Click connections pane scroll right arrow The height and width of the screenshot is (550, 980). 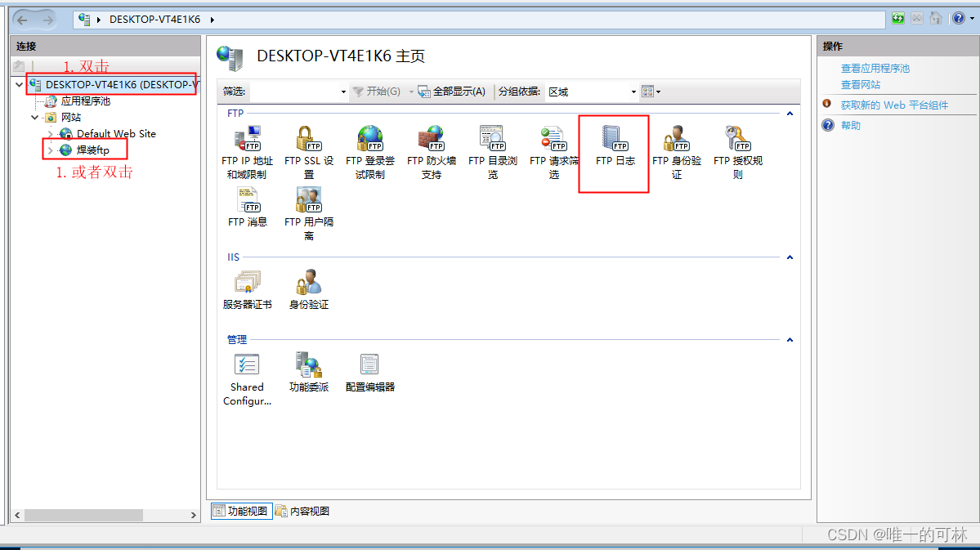pyautogui.click(x=194, y=515)
